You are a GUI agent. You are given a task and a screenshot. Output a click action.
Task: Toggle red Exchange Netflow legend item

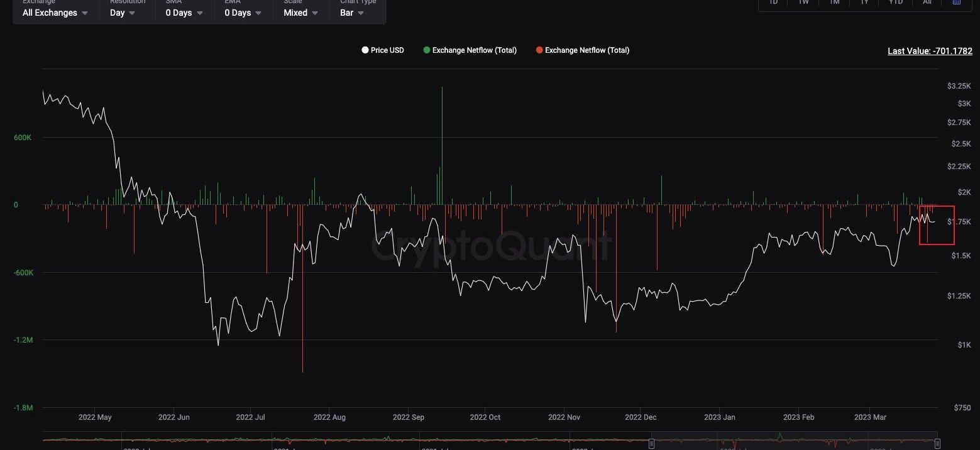coord(583,50)
